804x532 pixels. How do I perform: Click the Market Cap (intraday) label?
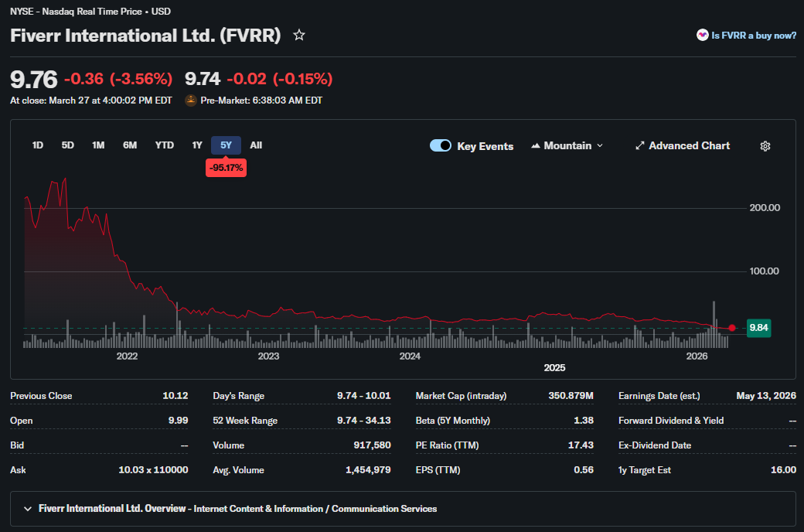[461, 396]
